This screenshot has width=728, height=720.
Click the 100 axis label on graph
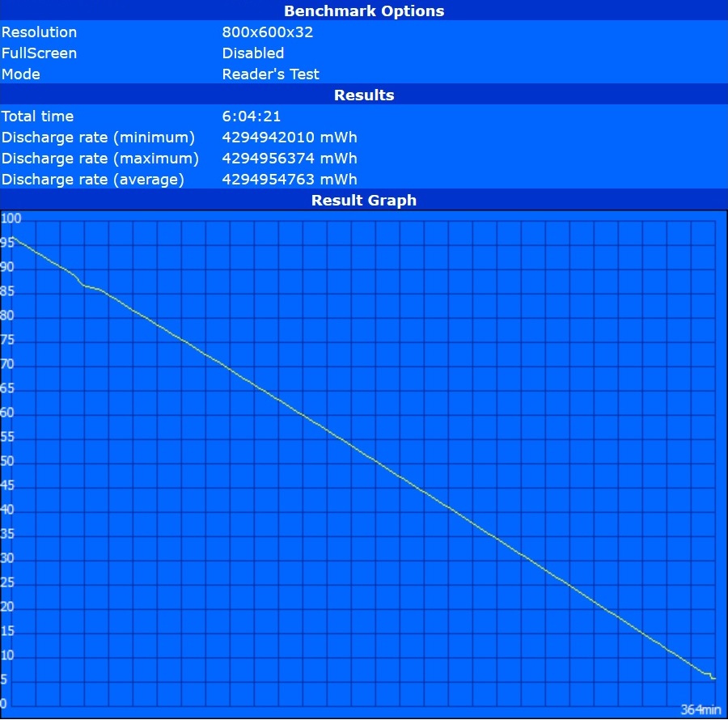11,218
